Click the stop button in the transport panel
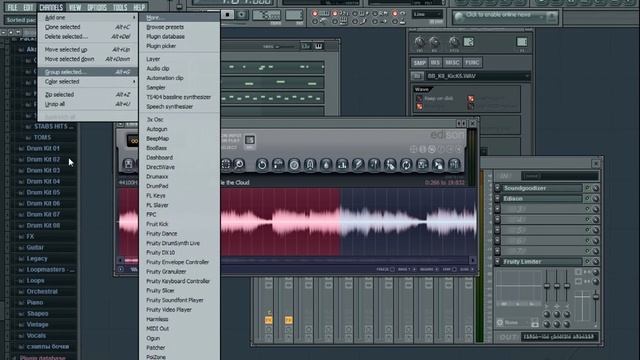Viewport: 640px width, 360px height. pyautogui.click(x=227, y=15)
